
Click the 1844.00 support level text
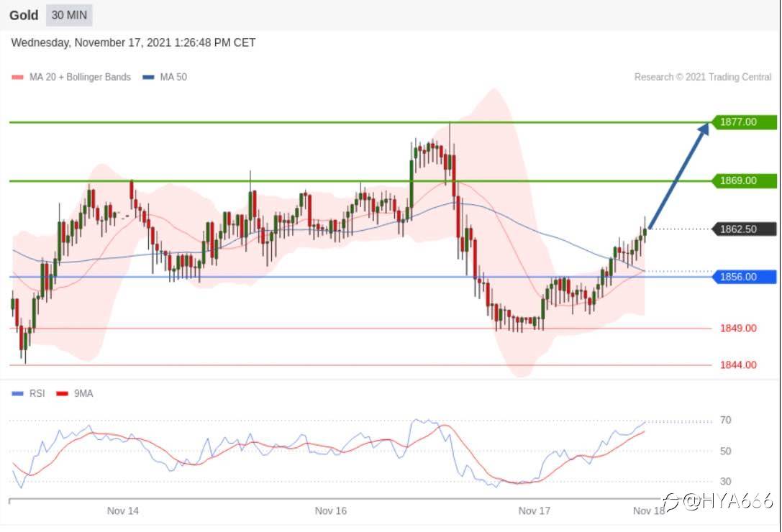coord(738,365)
